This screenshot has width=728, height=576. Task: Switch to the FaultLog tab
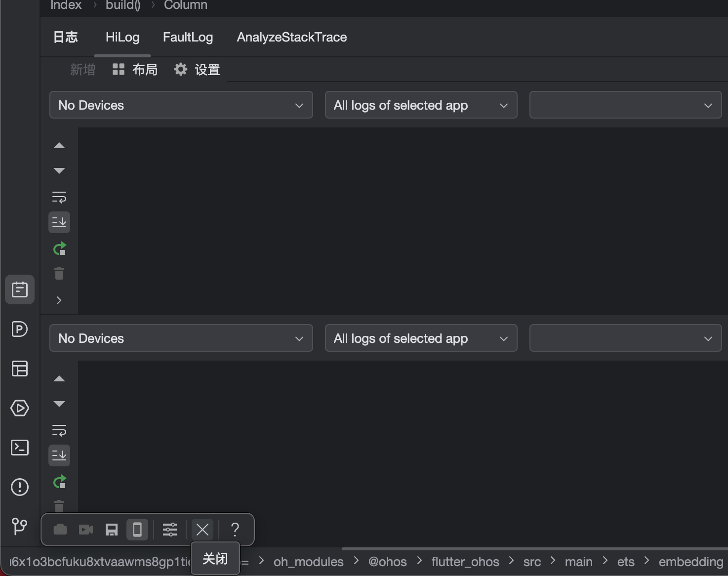coord(188,38)
